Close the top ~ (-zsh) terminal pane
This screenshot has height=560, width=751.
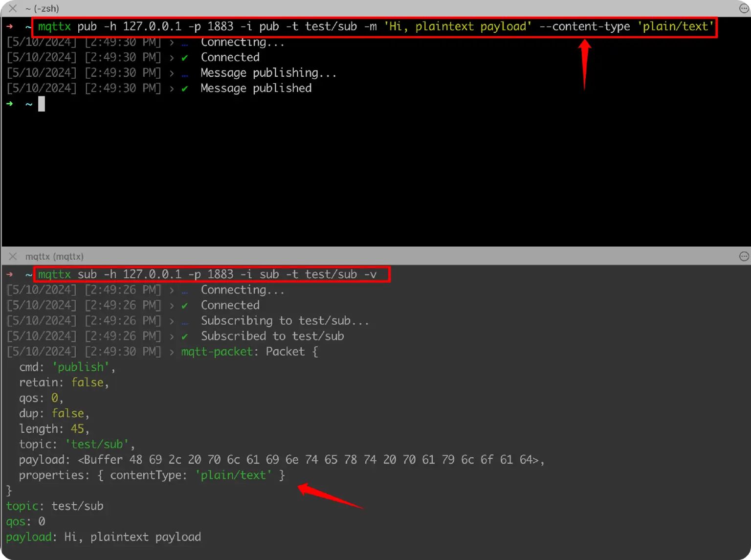[13, 8]
